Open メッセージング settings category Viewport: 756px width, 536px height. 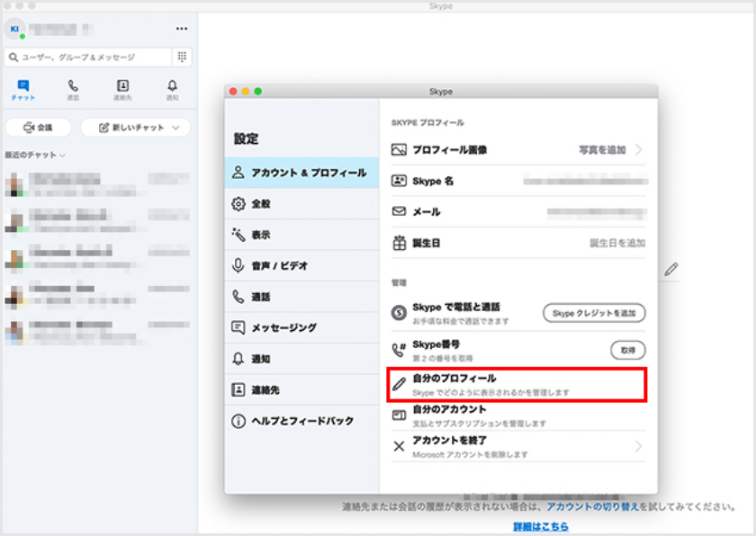(301, 327)
